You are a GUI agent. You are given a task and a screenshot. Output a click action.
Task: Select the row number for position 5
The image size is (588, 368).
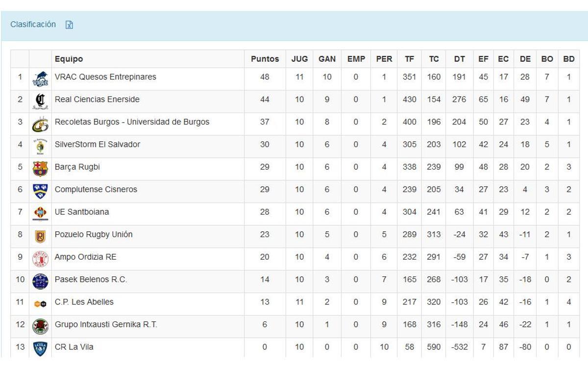[x=21, y=167]
